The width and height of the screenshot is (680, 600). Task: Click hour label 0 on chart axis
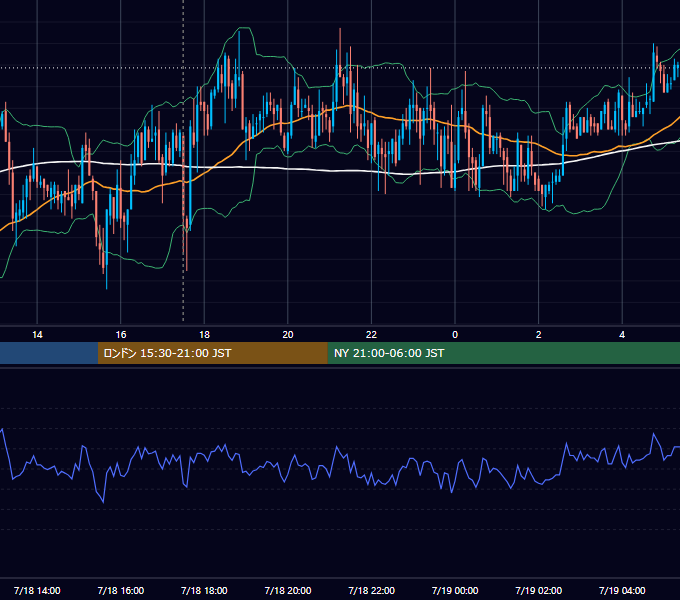pos(455,335)
